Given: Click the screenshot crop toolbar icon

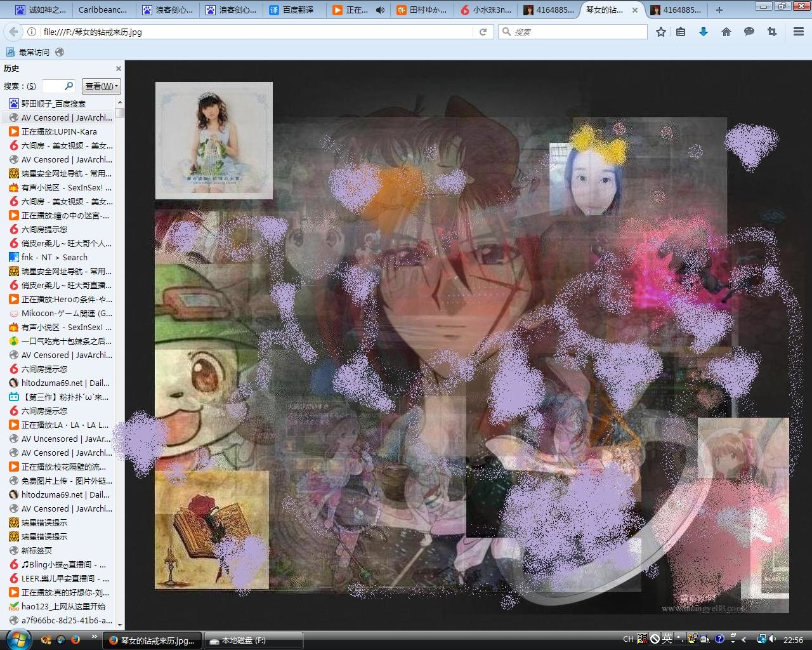Looking at the screenshot, I should tap(772, 32).
